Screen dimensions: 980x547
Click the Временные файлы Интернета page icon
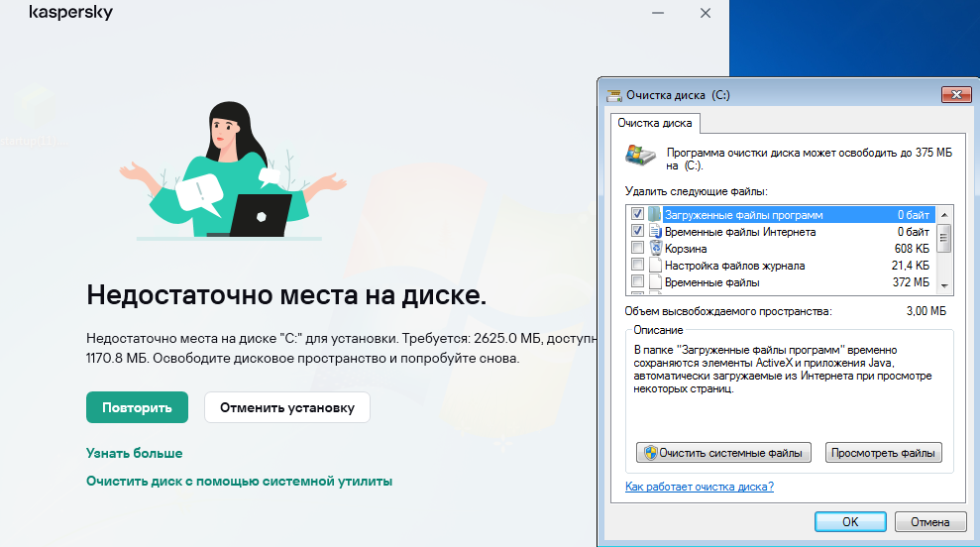655,231
